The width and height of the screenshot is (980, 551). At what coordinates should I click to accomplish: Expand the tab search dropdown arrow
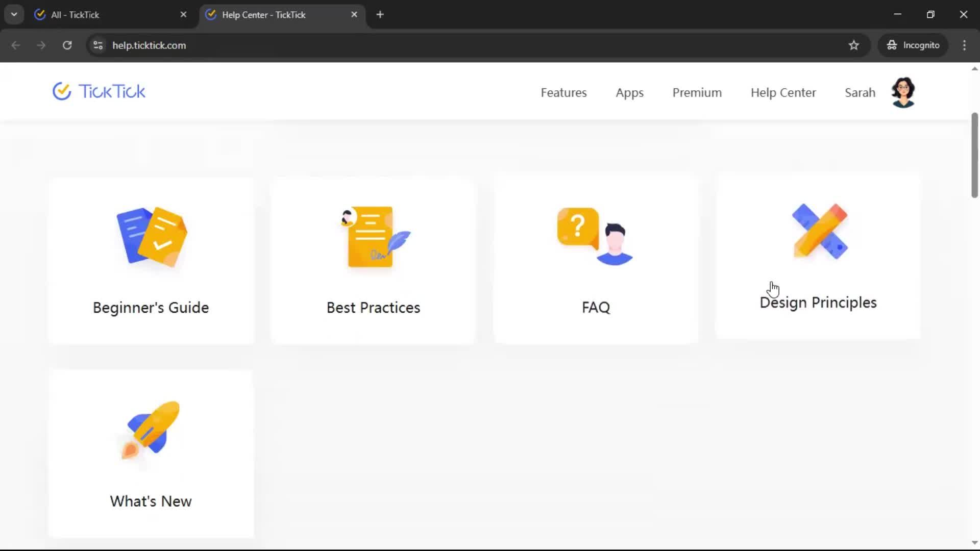(x=14, y=15)
